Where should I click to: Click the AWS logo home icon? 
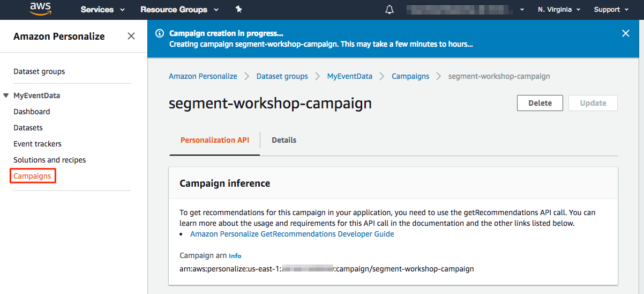(40, 9)
